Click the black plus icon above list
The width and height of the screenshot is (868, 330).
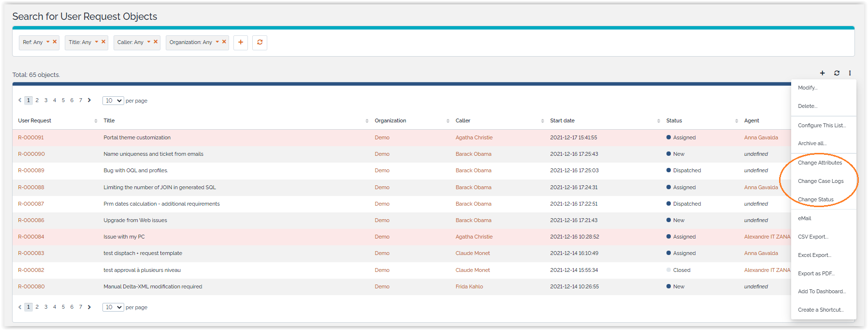(x=822, y=73)
